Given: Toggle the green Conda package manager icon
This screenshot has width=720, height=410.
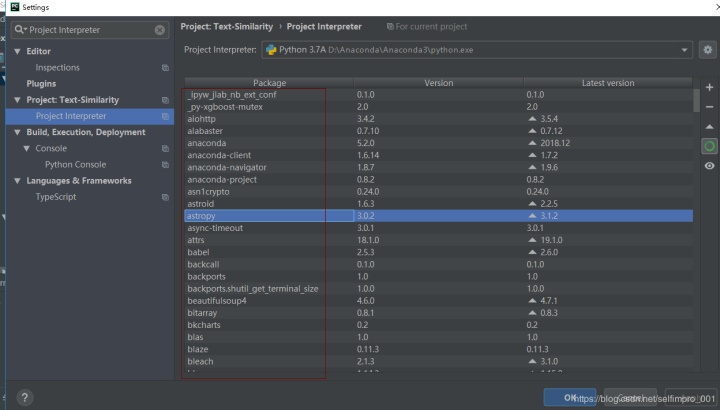Looking at the screenshot, I should [709, 146].
